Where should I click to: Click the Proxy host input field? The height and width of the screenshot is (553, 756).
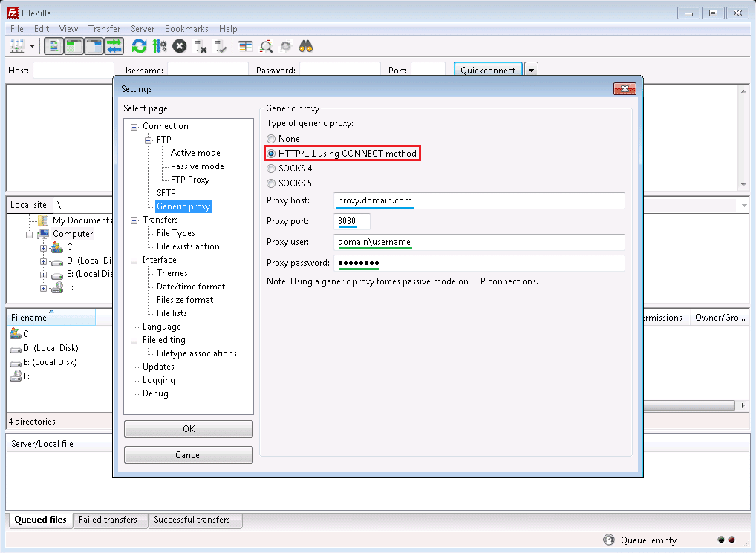click(x=479, y=201)
